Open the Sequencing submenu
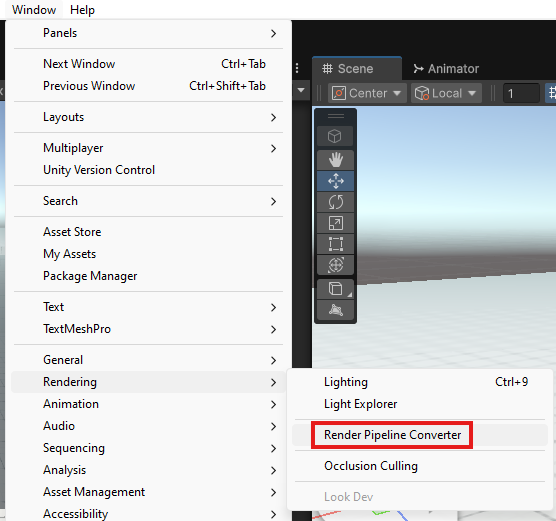This screenshot has width=556, height=521. (x=148, y=448)
